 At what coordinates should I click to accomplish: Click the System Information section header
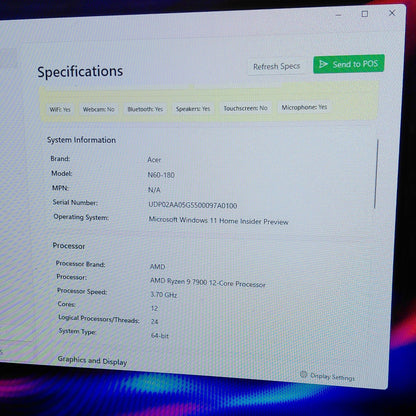[81, 140]
